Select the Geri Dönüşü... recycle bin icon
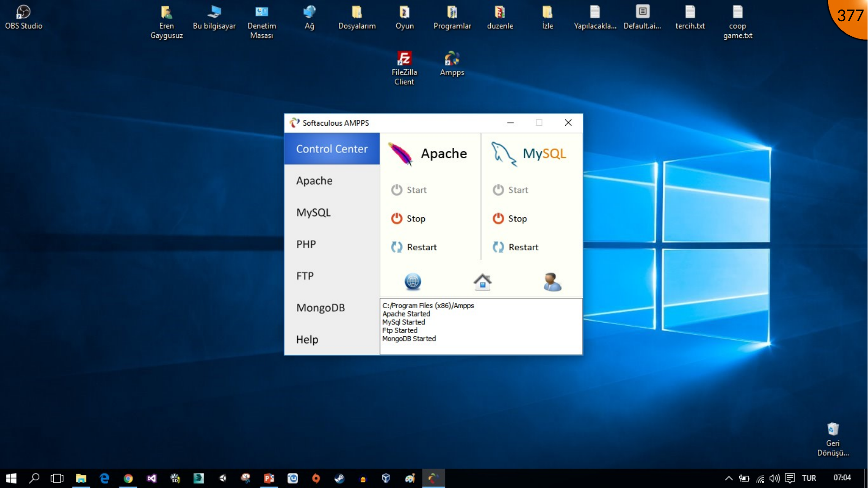The width and height of the screenshot is (868, 488). (833, 439)
